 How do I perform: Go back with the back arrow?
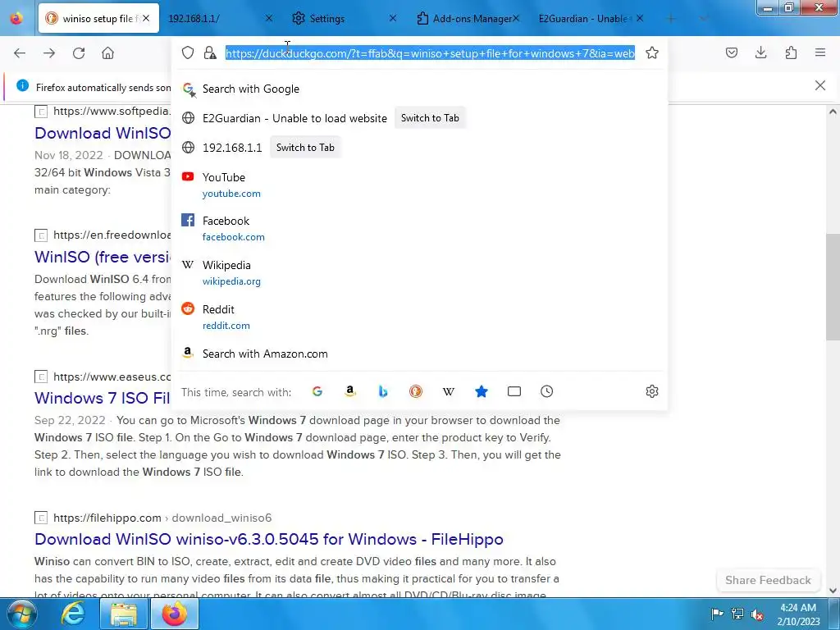click(20, 53)
